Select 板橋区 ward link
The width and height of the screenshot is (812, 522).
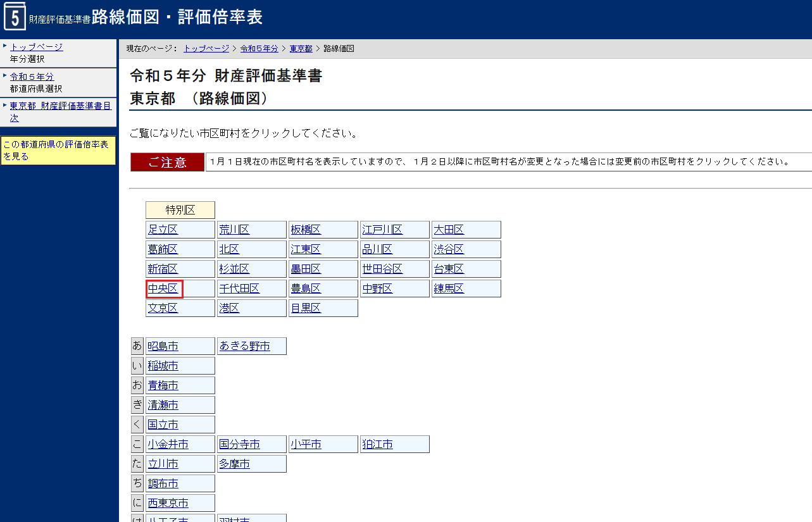[x=306, y=230]
